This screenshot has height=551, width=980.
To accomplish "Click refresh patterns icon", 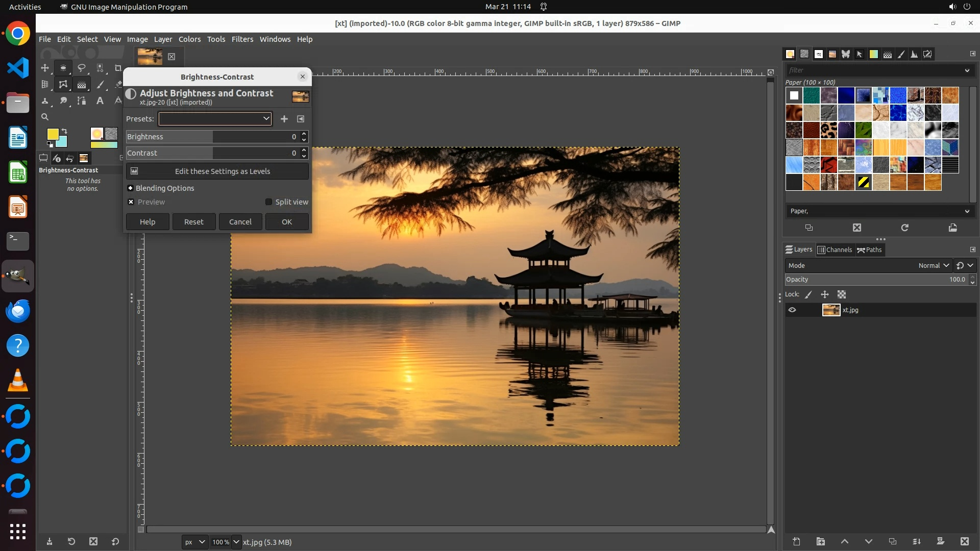I will [904, 228].
